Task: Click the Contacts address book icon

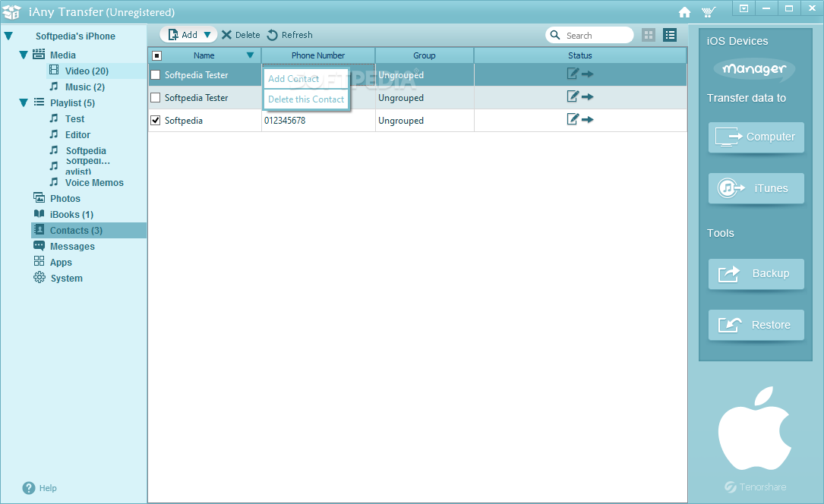Action: [x=39, y=229]
